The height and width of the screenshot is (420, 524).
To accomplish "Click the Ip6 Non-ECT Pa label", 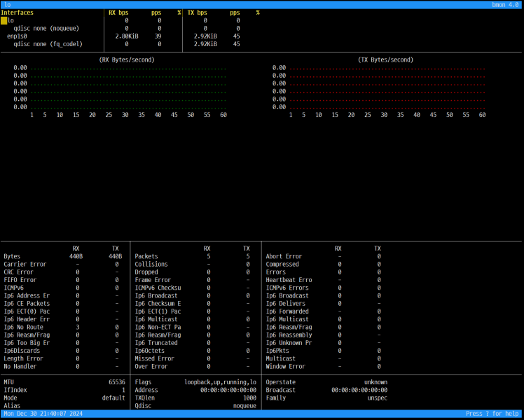I will tap(158, 327).
